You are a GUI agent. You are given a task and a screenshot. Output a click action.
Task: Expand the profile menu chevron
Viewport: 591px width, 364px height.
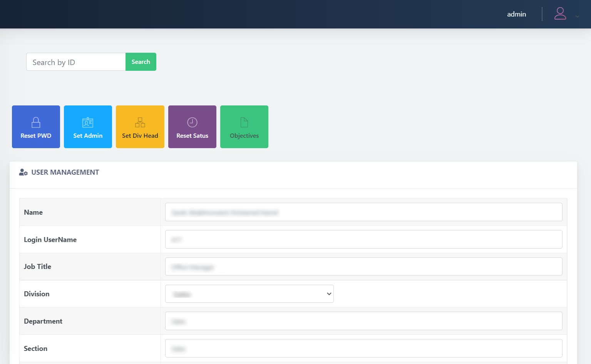577,16
